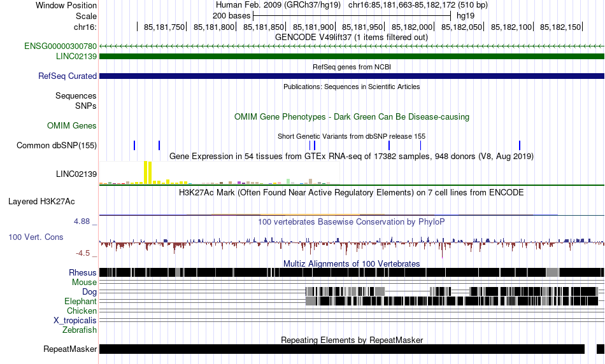The image size is (605, 364).
Task: Click Short Genetic Variants from dbSNP title
Action: click(352, 136)
